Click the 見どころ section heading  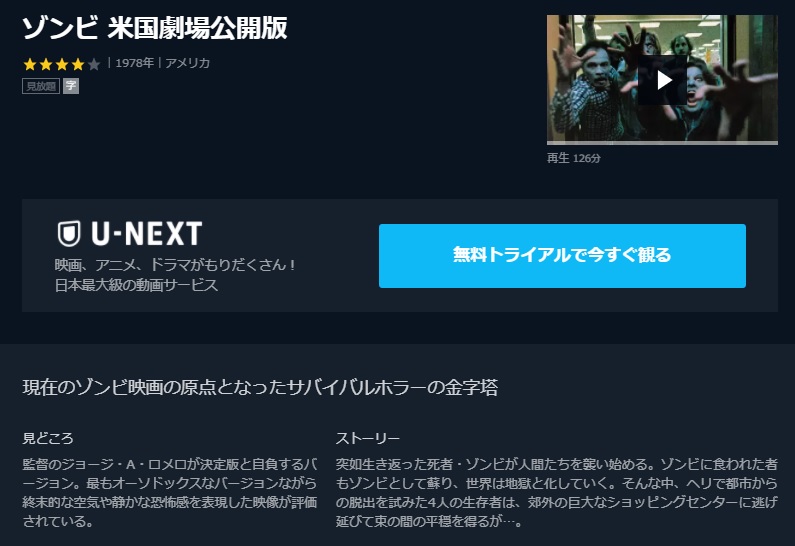point(48,438)
